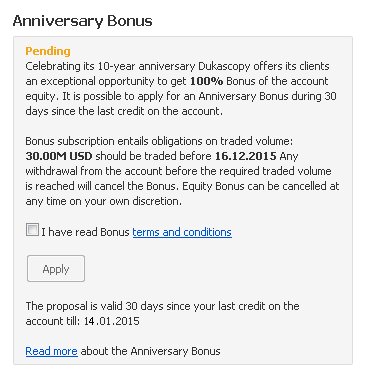Viewport: 365px width, 375px height.
Task: Click the bold 100% text
Action: pos(207,81)
